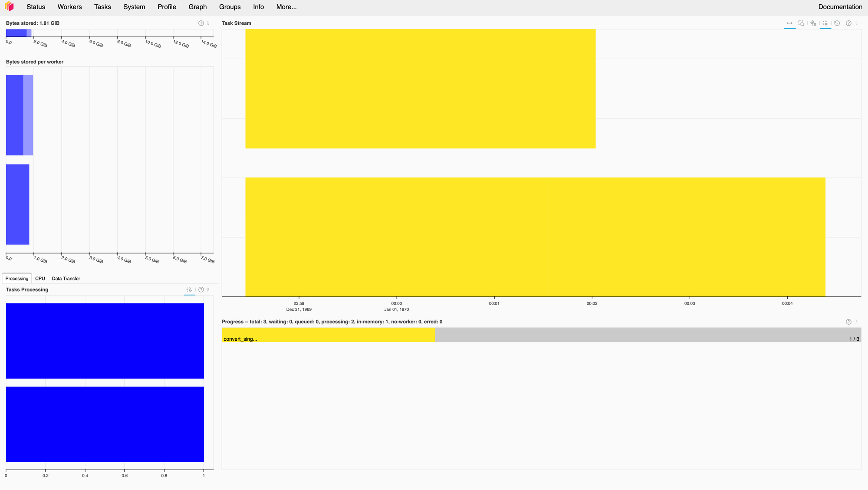Click the Jan 01, 1970 axis label
The width and height of the screenshot is (868, 490).
pyautogui.click(x=397, y=309)
